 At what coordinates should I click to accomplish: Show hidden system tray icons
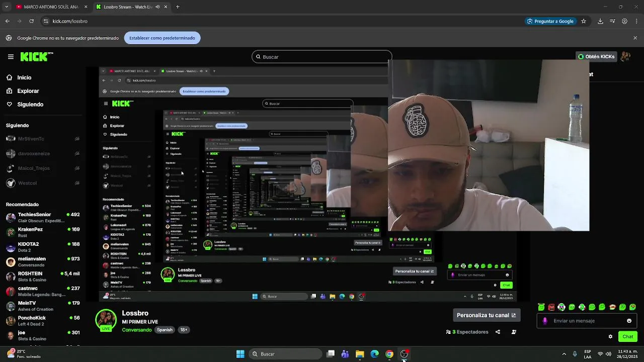pyautogui.click(x=564, y=354)
